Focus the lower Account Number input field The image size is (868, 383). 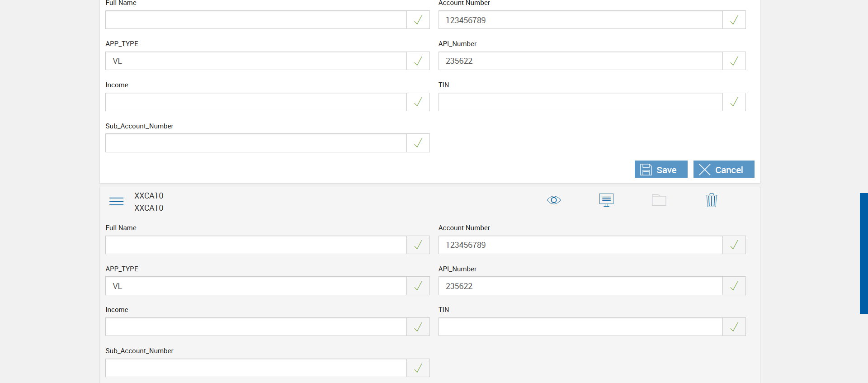tap(580, 245)
